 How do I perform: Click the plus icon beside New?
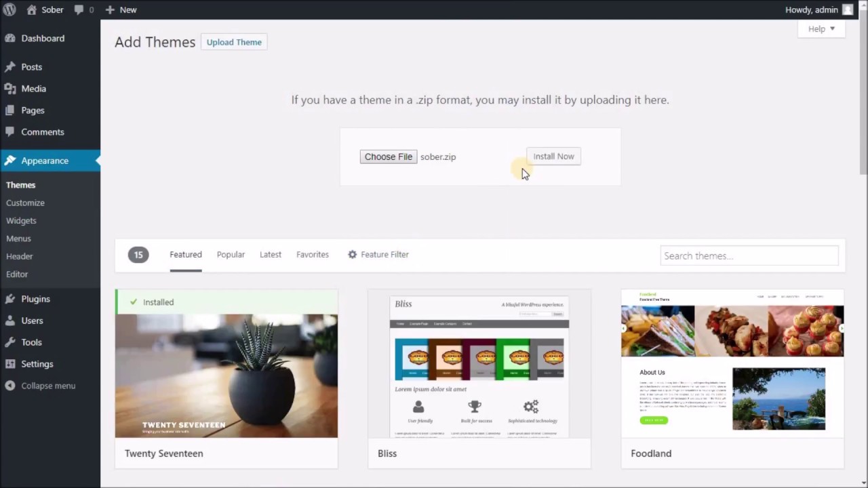coord(110,9)
